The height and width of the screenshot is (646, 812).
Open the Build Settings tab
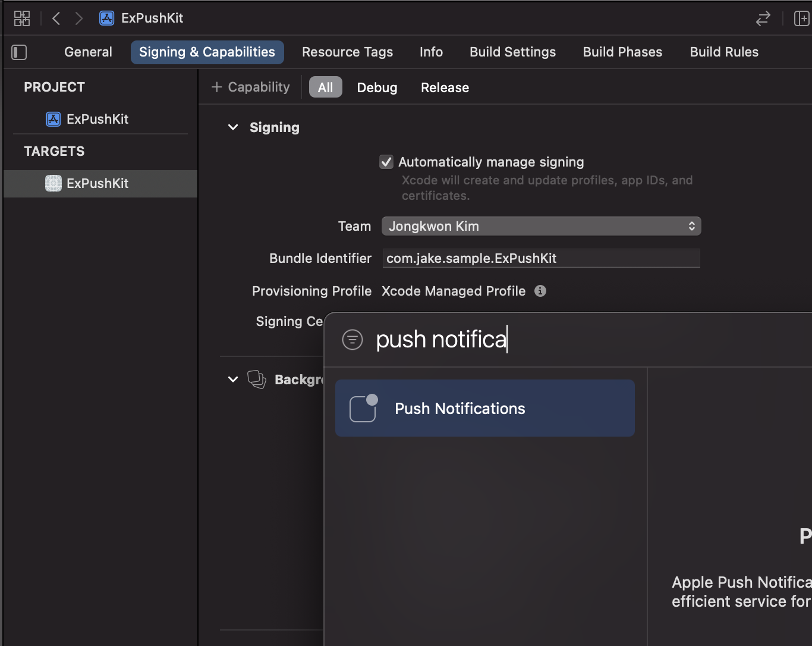click(512, 52)
